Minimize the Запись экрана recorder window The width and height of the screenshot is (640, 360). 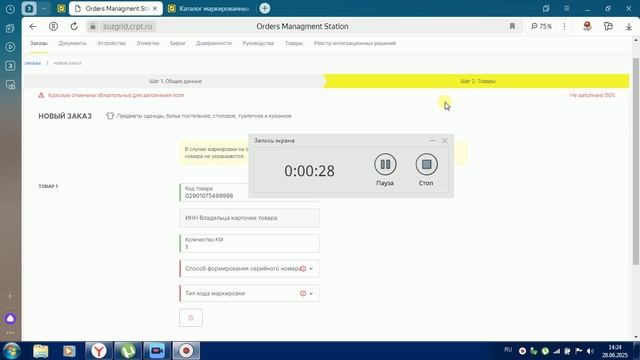pyautogui.click(x=433, y=140)
